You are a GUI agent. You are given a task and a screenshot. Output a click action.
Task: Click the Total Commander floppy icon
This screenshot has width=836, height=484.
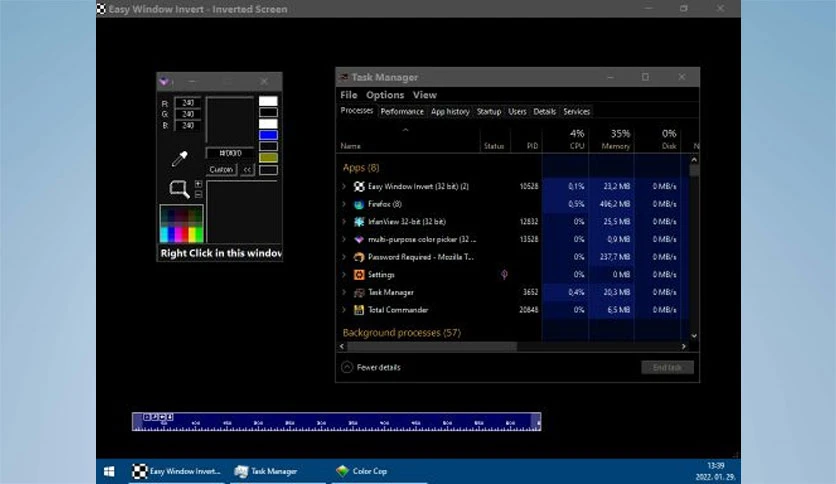tap(359, 310)
